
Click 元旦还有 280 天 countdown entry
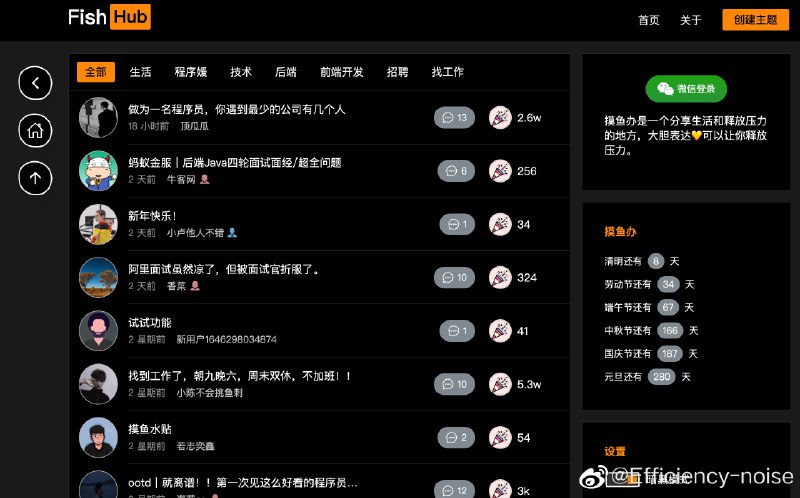coord(647,377)
